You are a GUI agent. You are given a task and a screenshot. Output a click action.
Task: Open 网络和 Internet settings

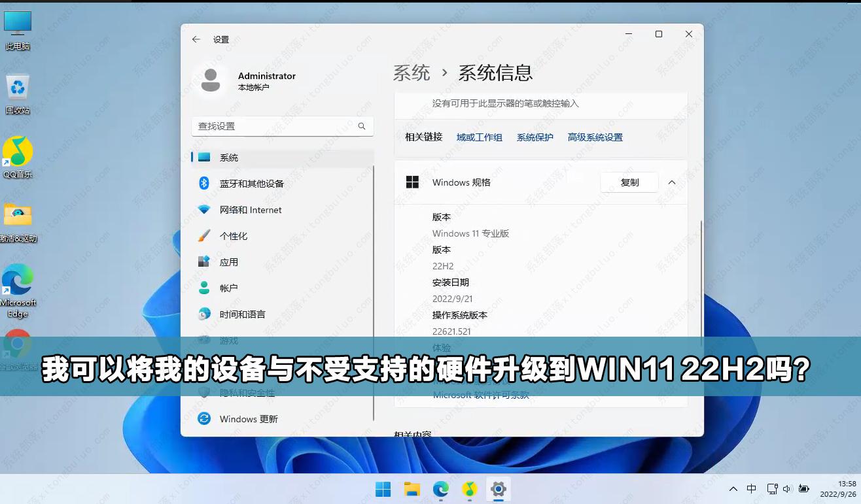[x=251, y=210]
